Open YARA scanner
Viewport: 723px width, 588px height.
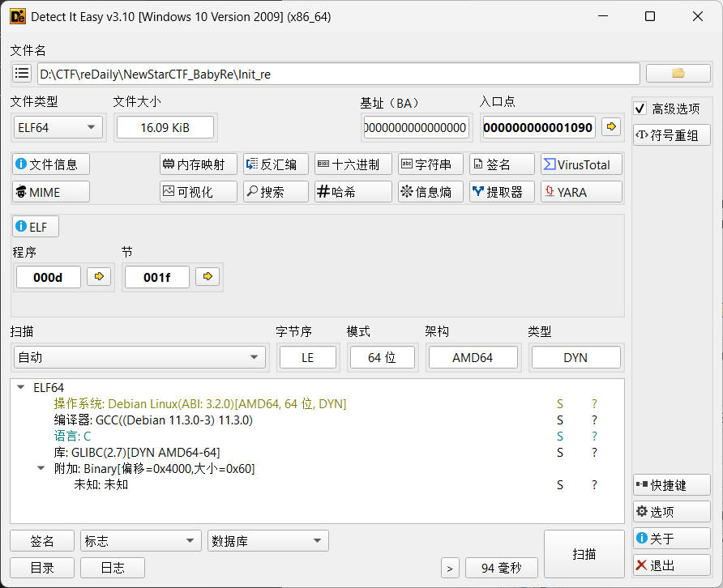tap(581, 192)
